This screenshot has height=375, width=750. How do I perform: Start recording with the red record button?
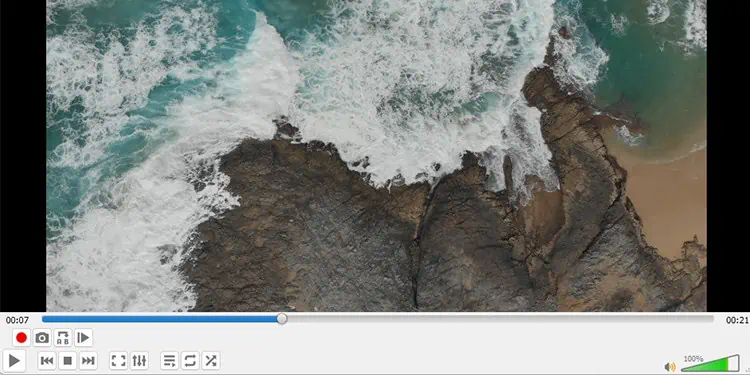[21, 338]
